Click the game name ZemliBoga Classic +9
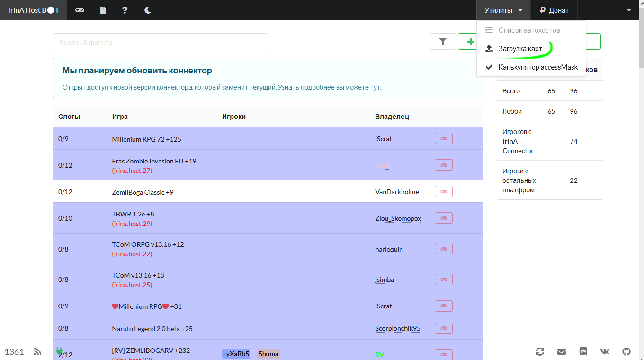This screenshot has width=644, height=360. coord(143,192)
